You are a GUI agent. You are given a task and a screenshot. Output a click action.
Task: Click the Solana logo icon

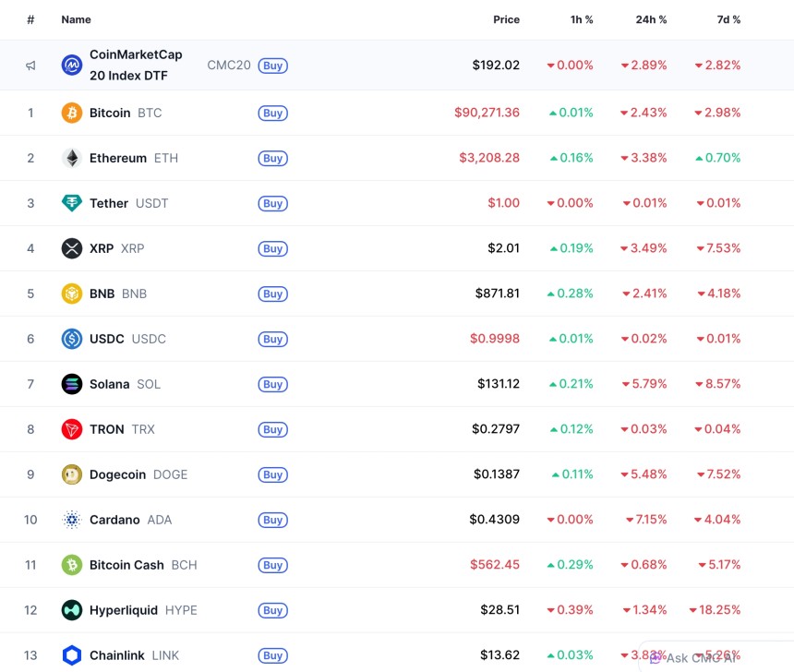(72, 384)
